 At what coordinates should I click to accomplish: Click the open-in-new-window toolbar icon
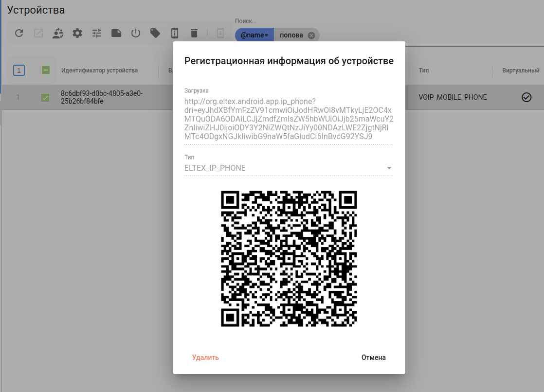38,33
